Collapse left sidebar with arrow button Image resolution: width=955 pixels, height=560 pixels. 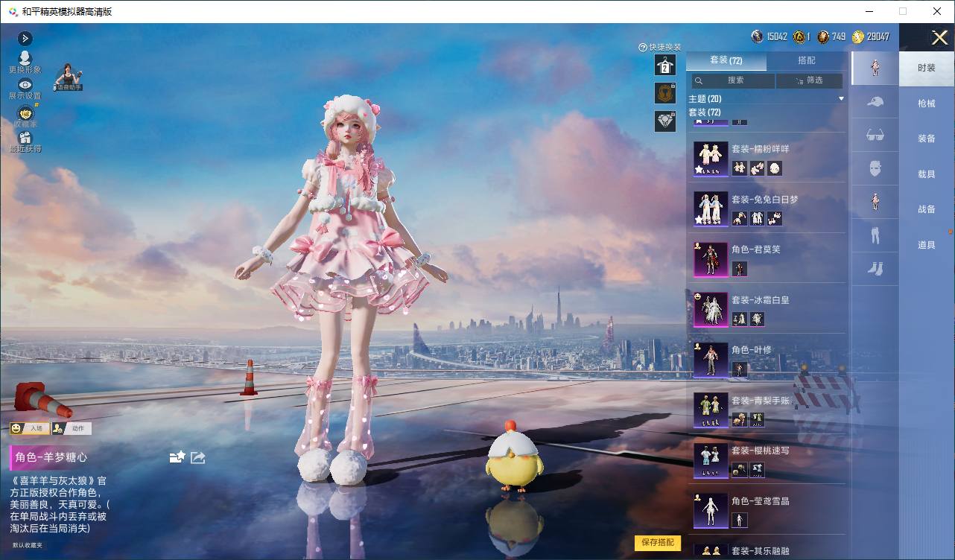tap(25, 39)
